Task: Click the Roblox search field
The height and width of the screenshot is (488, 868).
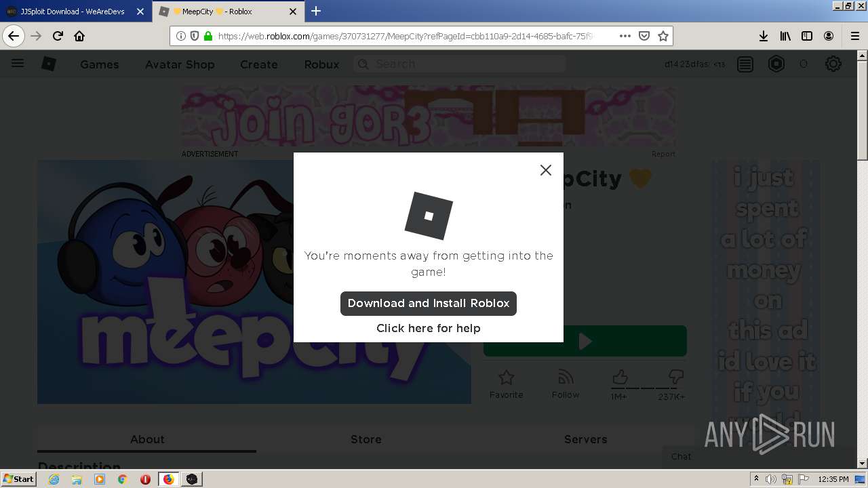Action: pyautogui.click(x=460, y=64)
